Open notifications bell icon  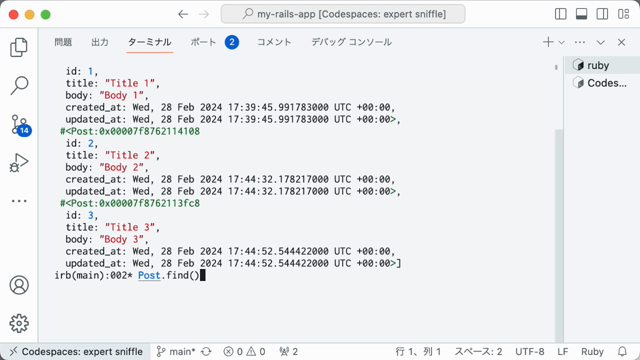click(x=622, y=351)
